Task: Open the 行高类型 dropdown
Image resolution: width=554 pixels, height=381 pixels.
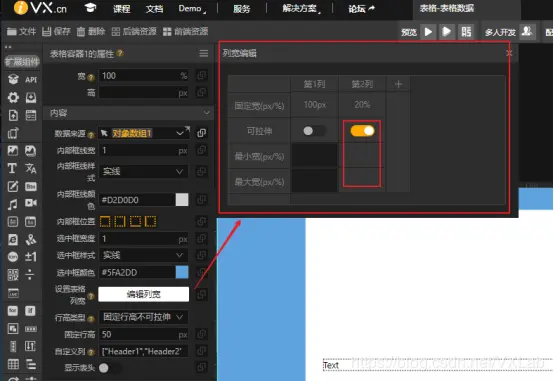Action: pyautogui.click(x=143, y=317)
